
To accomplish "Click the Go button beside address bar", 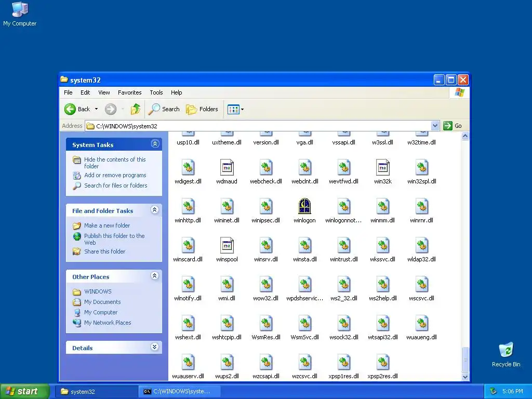I will click(x=453, y=126).
